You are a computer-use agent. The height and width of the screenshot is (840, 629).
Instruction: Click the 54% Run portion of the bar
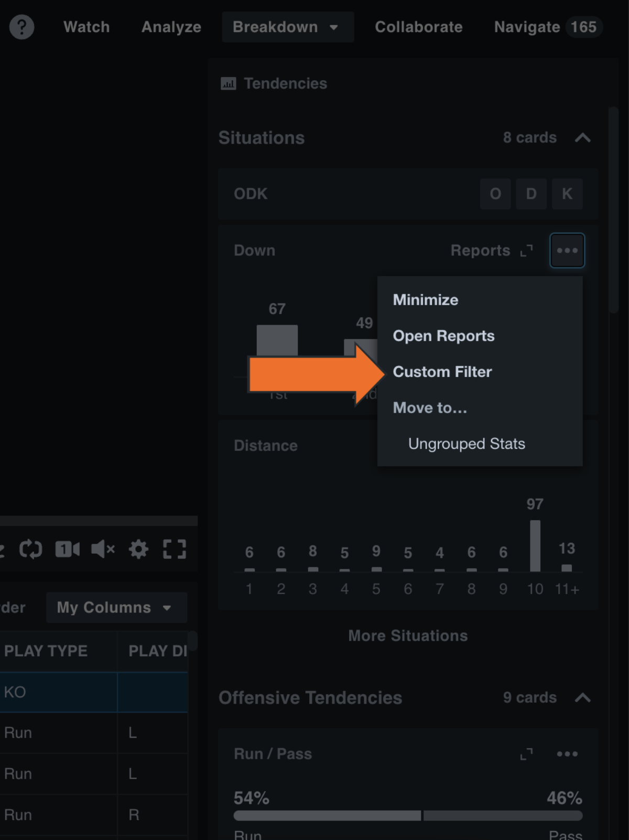click(327, 816)
